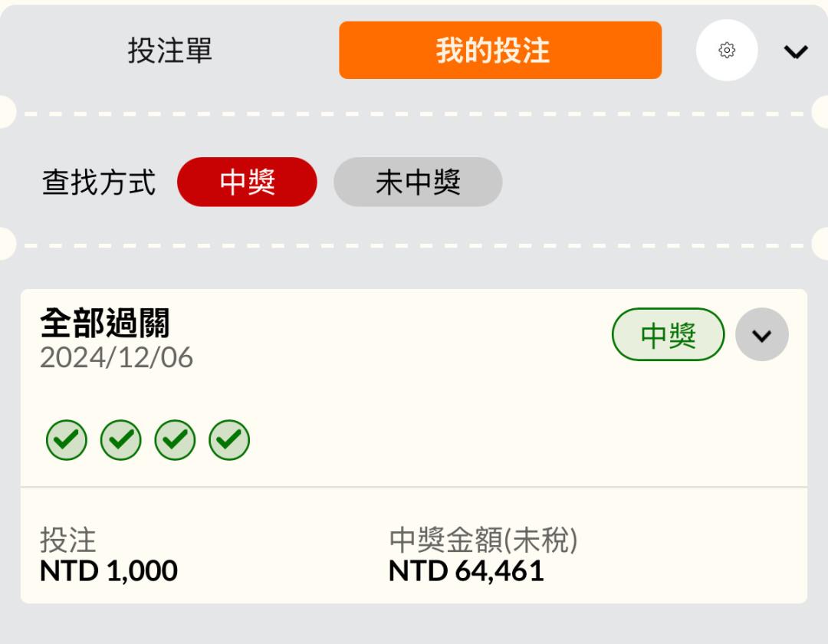
Task: Switch to the 投注單 tab
Action: (169, 51)
